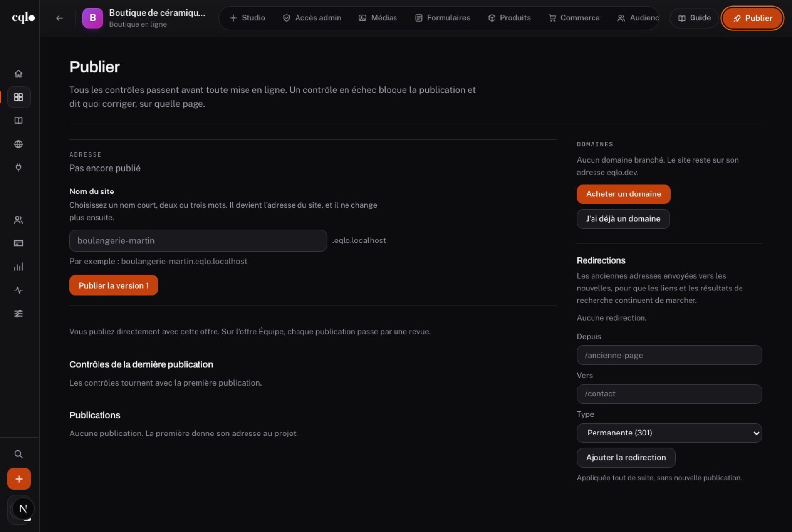Click the Redirections heading

pos(601,260)
